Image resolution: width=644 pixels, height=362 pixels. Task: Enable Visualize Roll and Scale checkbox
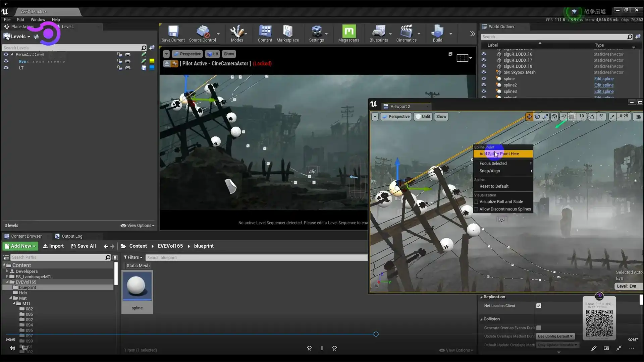point(476,202)
